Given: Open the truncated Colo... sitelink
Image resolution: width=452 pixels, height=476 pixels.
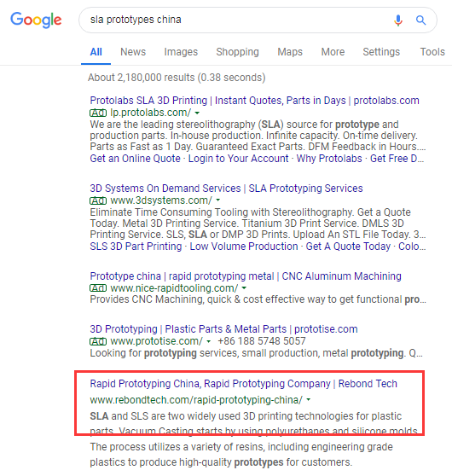Looking at the screenshot, I should [412, 247].
